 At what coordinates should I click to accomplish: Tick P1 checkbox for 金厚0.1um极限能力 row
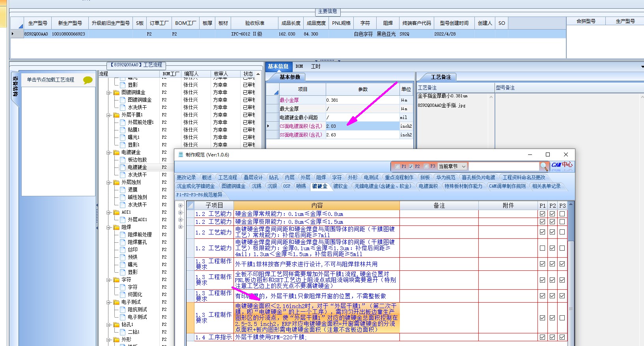click(x=542, y=248)
